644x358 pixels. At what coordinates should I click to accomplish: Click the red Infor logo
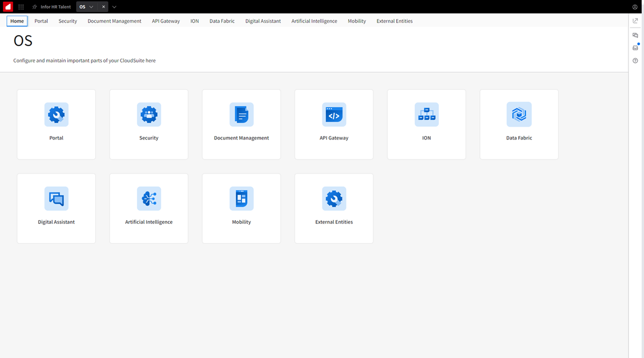[8, 6]
